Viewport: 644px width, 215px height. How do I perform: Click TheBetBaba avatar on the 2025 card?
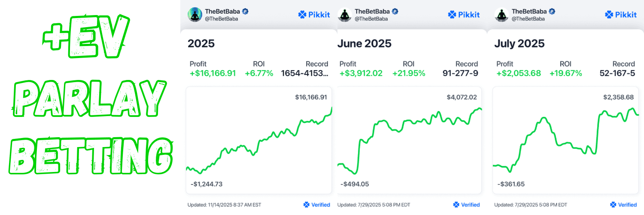click(x=195, y=15)
